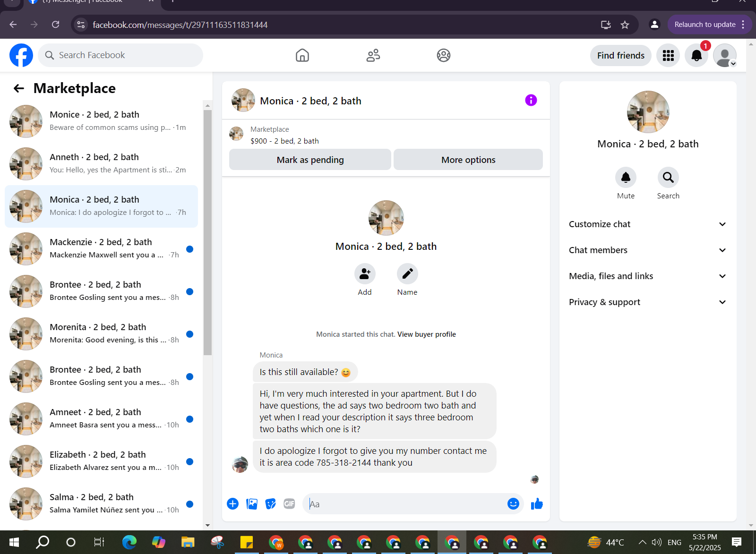View site information icon in address bar
Viewport: 756px width, 554px height.
click(x=81, y=25)
